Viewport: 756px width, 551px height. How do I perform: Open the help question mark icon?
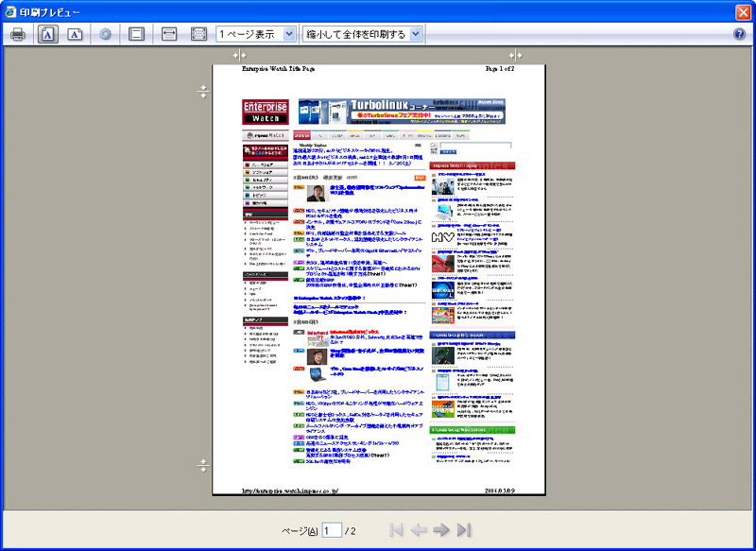tap(740, 34)
